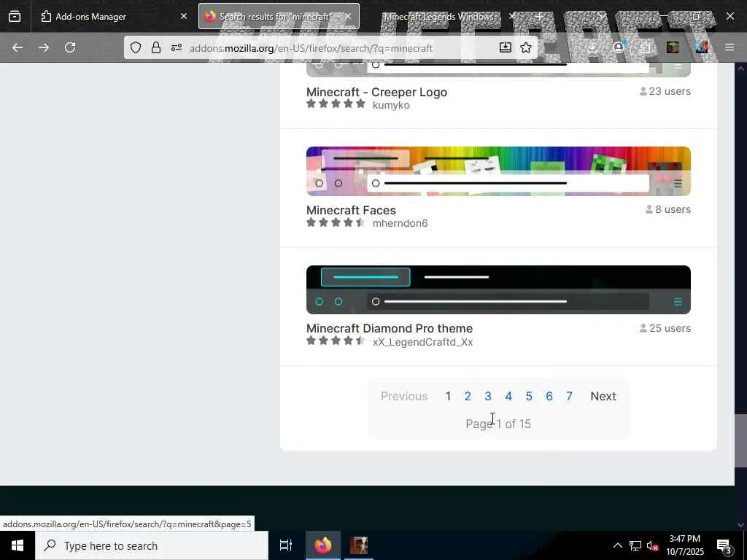Go to results page 2
The image size is (747, 560).
pyautogui.click(x=468, y=396)
